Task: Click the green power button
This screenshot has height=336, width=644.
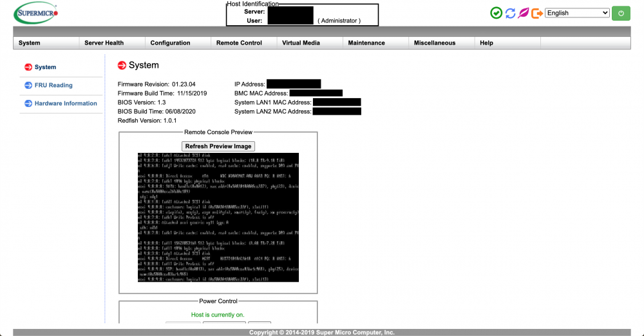Action: click(x=621, y=13)
